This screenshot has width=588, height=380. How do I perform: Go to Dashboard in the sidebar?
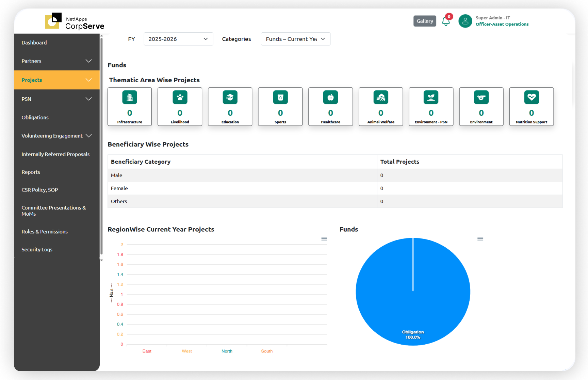pyautogui.click(x=34, y=43)
